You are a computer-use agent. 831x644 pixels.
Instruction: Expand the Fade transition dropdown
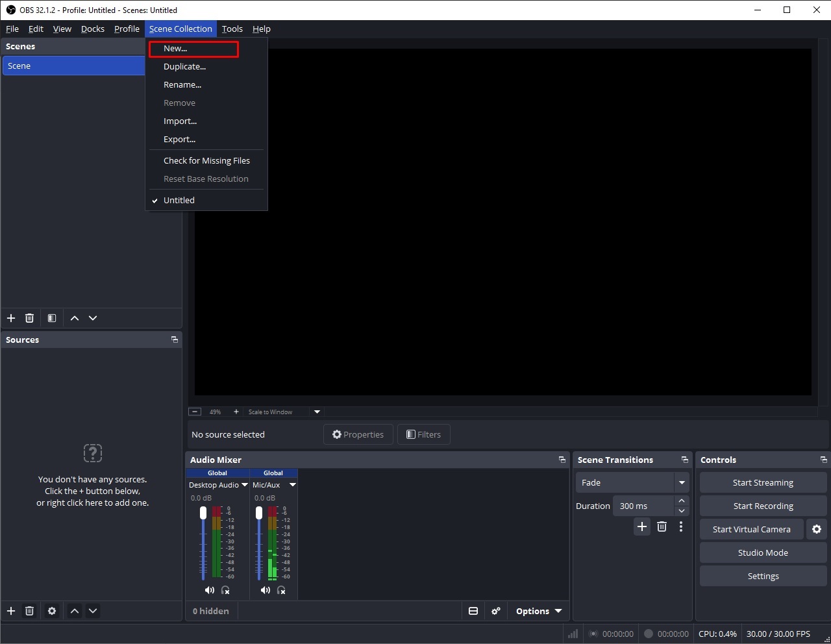coord(682,482)
